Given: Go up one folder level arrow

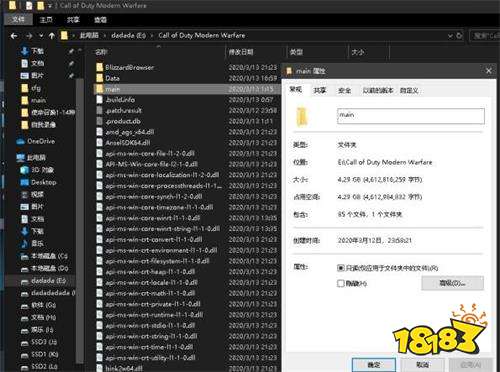Looking at the screenshot, I should point(52,36).
